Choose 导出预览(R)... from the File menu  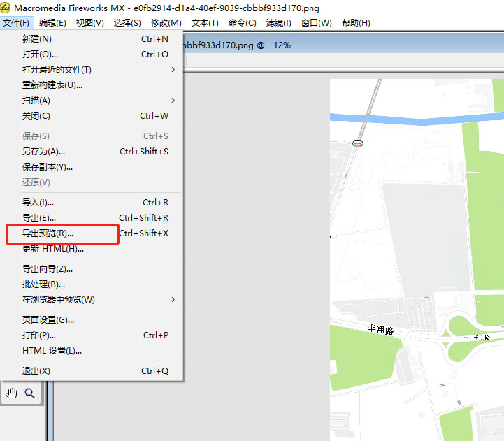48,233
